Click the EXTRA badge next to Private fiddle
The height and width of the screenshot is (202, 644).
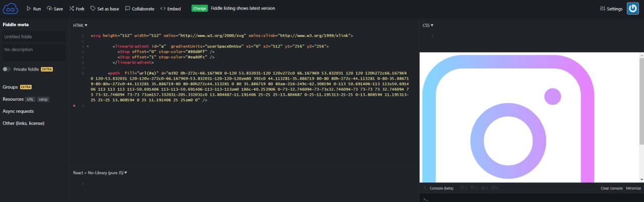(47, 69)
